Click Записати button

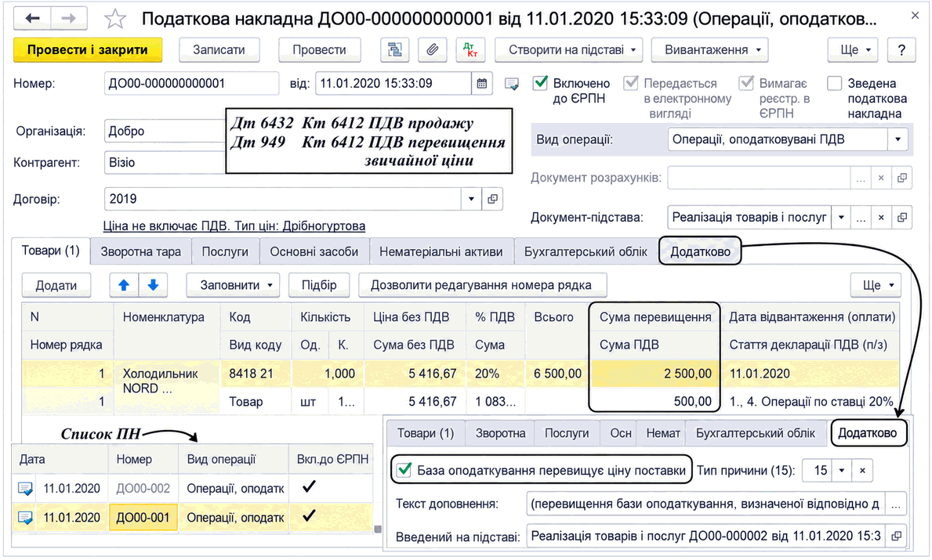point(219,50)
